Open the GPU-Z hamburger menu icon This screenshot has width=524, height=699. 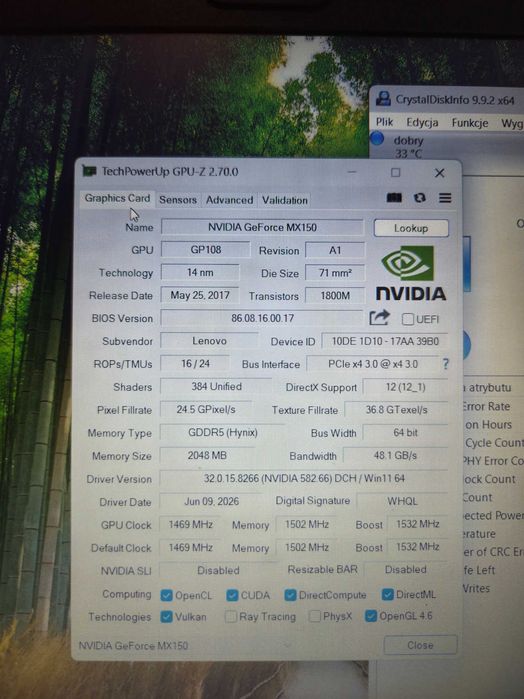click(x=445, y=197)
